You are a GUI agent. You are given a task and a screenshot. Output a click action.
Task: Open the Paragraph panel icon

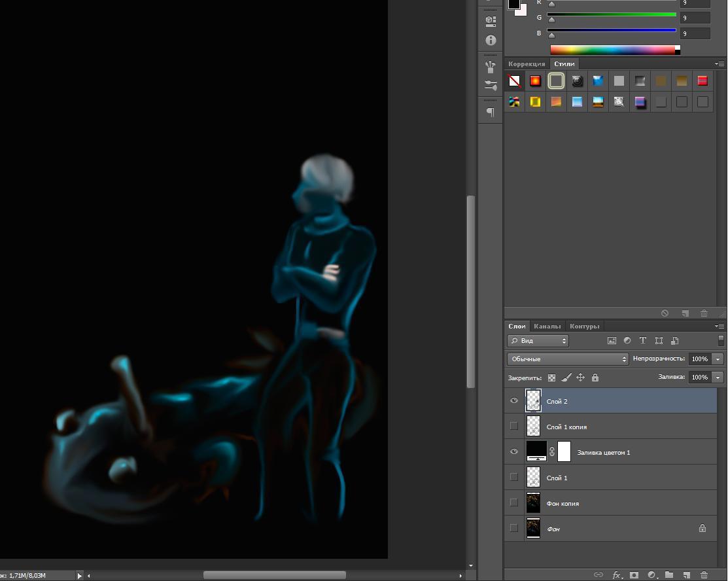[491, 112]
